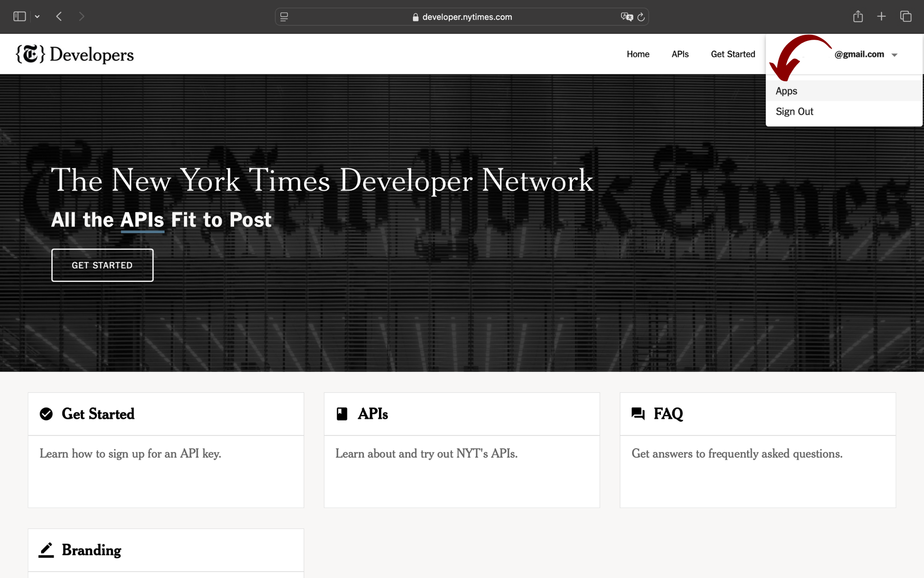This screenshot has height=578, width=924.
Task: Open the APIs card heading
Action: [x=373, y=414]
